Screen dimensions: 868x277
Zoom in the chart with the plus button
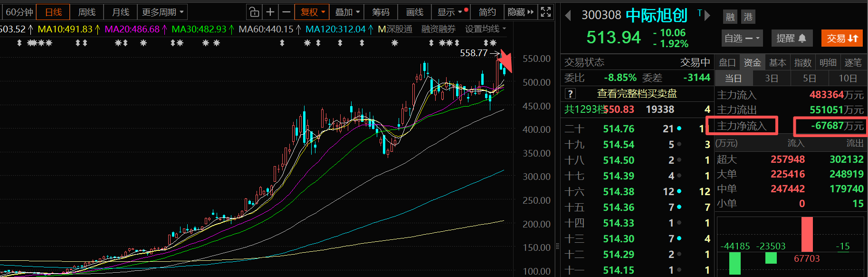point(270,12)
